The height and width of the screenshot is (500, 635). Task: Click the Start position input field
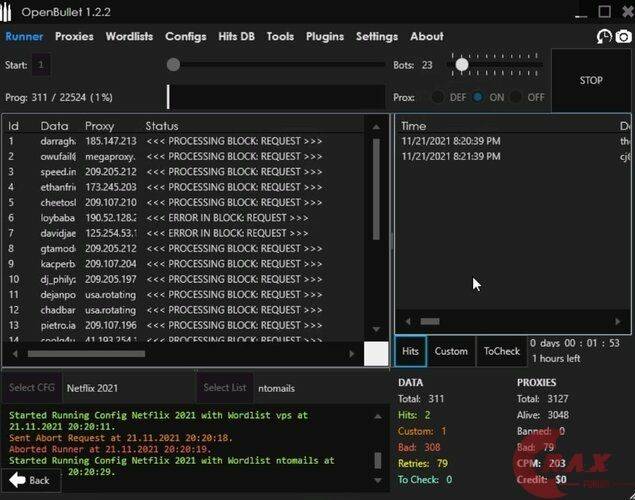(x=41, y=65)
